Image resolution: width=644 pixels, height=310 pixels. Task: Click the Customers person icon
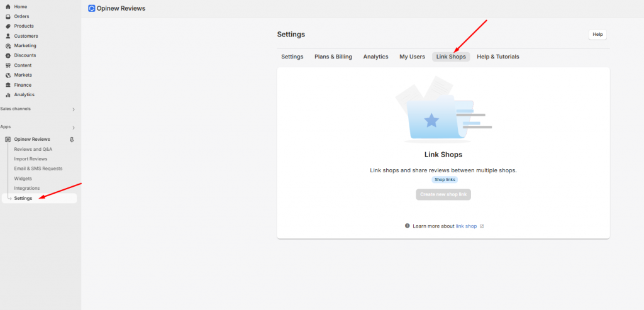click(8, 36)
